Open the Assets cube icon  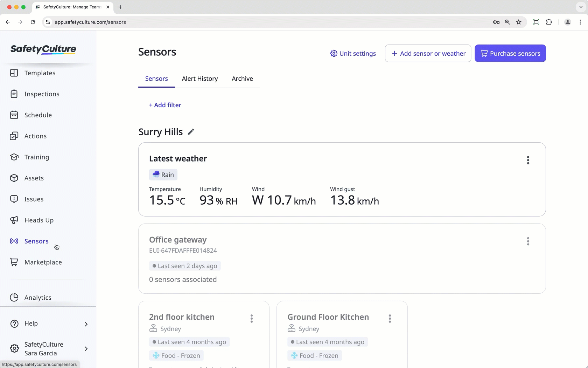click(x=14, y=178)
